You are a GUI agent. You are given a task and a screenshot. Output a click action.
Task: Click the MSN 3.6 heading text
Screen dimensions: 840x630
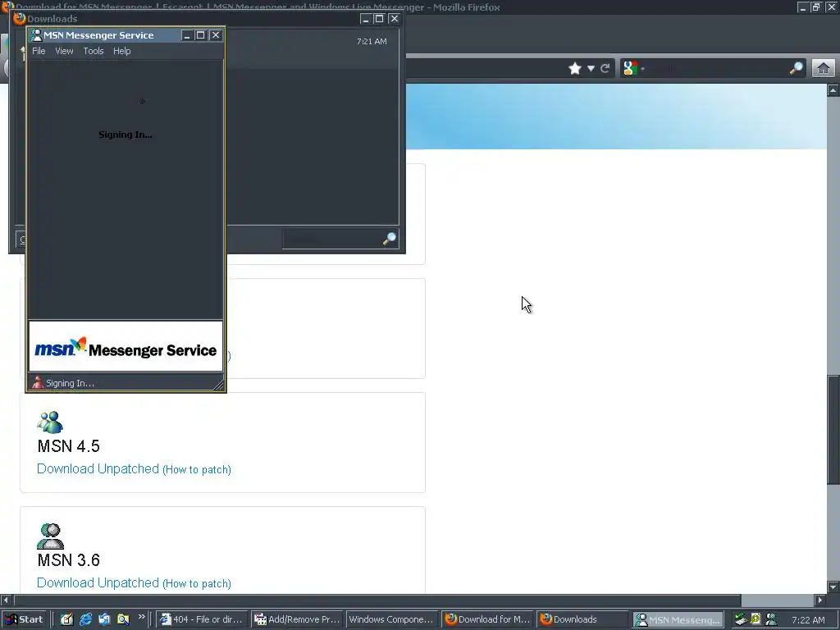tap(69, 559)
